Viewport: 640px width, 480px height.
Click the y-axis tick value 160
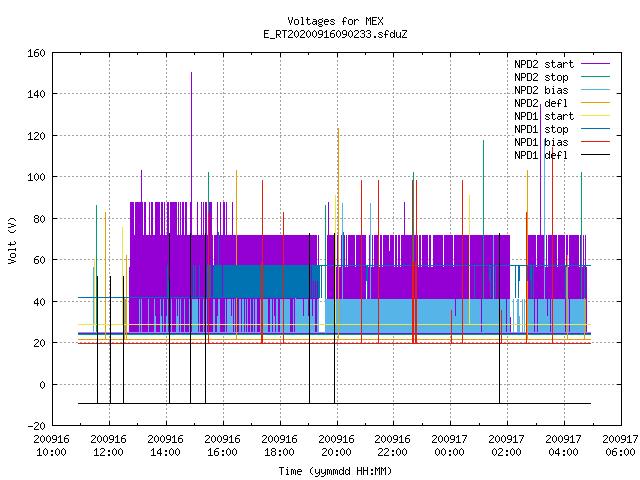pyautogui.click(x=36, y=53)
